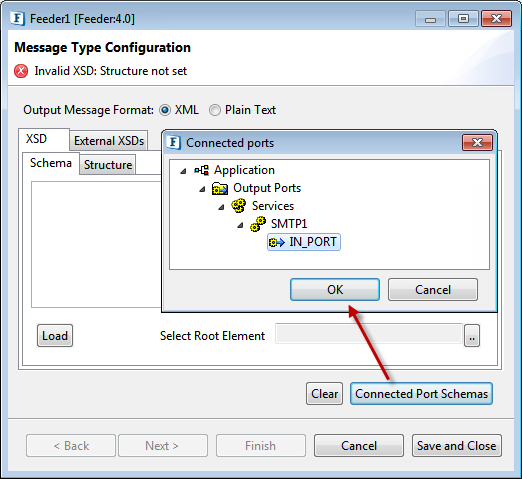Click the Connected Port Schemas button

click(x=421, y=394)
